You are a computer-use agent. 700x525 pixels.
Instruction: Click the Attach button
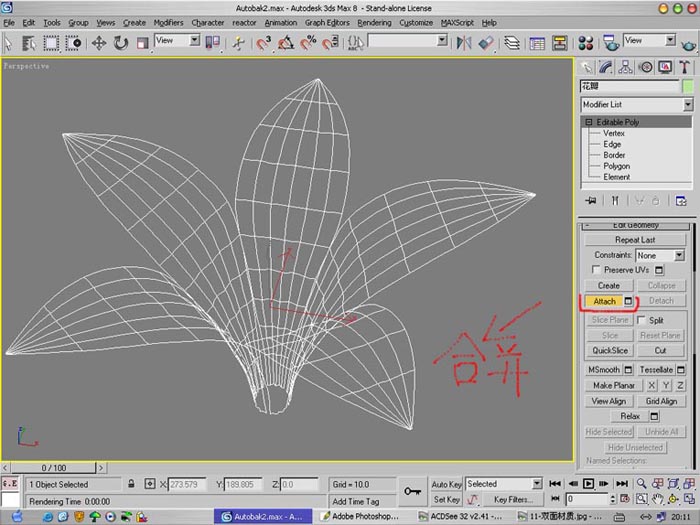pyautogui.click(x=604, y=301)
